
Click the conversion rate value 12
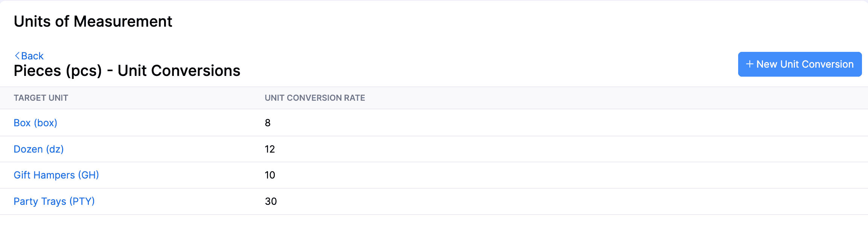point(270,149)
